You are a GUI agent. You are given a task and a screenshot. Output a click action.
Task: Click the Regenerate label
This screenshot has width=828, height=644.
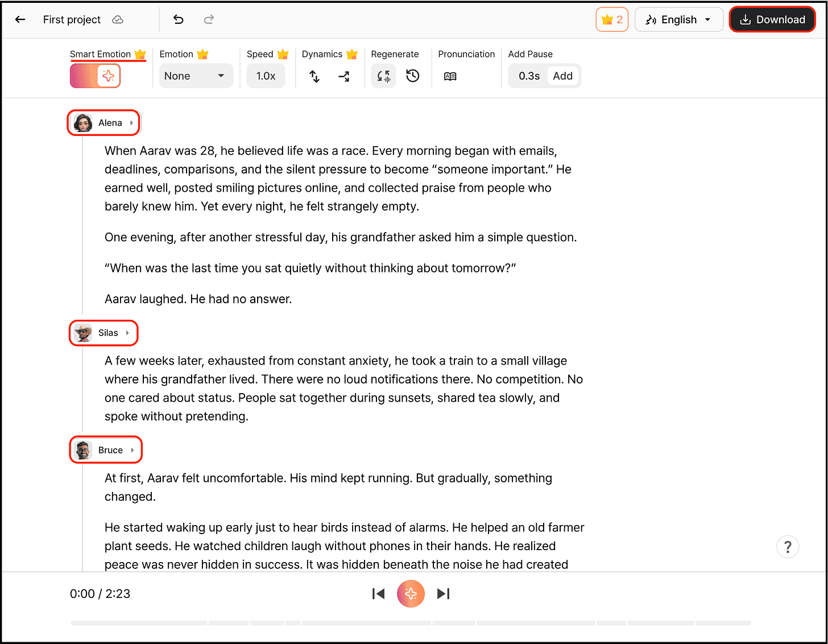(x=395, y=54)
